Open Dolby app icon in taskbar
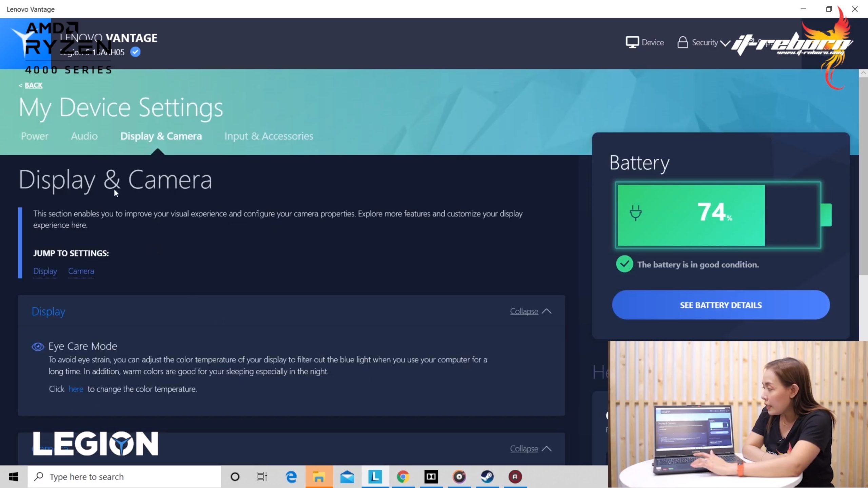This screenshot has height=488, width=868. pos(431,477)
